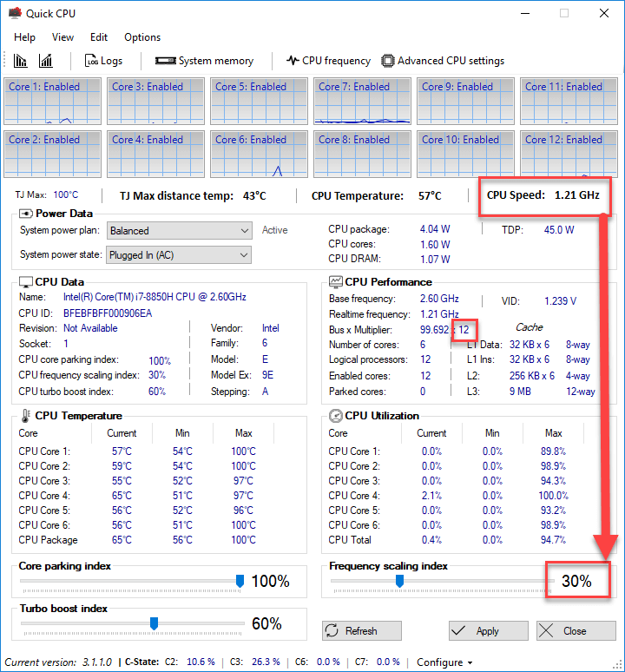Click the Power Data battery icon

click(x=26, y=214)
